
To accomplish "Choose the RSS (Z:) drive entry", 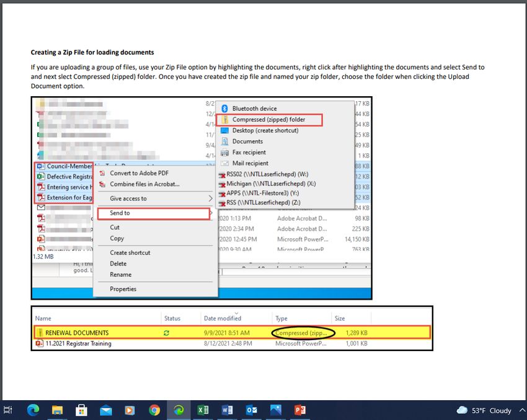I will point(263,202).
